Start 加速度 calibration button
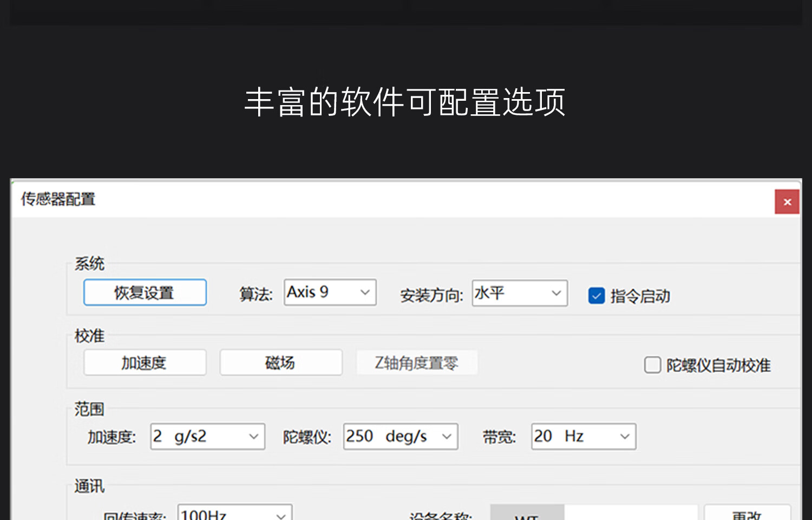The image size is (812, 520). pyautogui.click(x=145, y=362)
